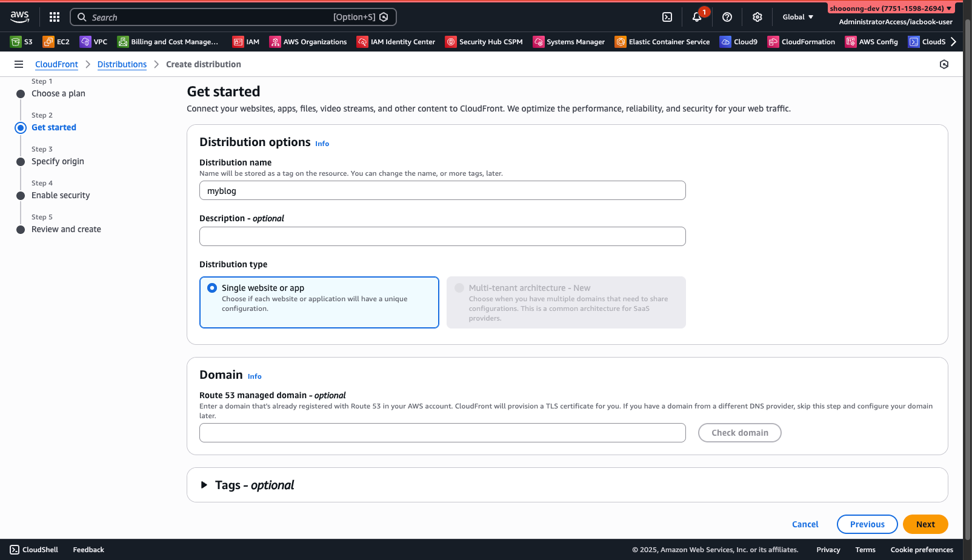Image resolution: width=972 pixels, height=560 pixels.
Task: Open the hexagon panel icon beside breadcrumbs
Action: point(944,64)
